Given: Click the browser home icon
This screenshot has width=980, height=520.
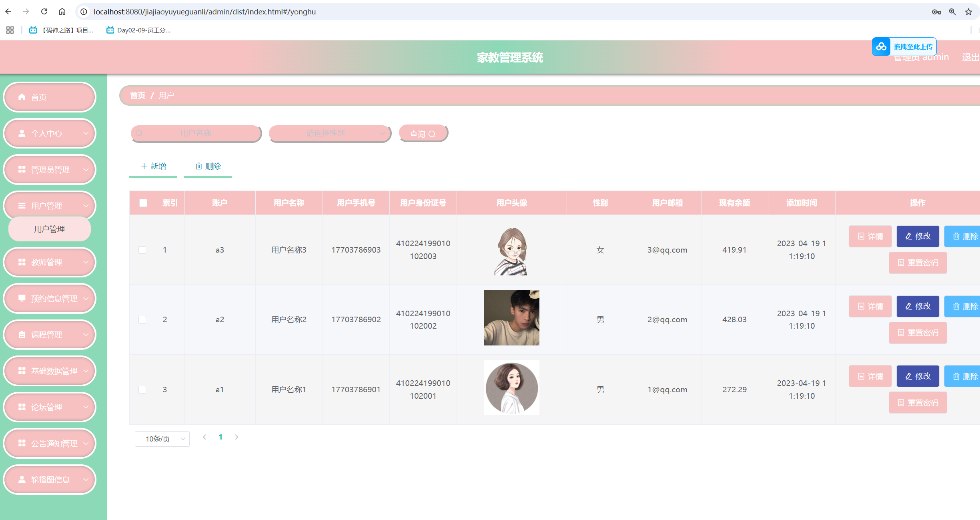Looking at the screenshot, I should tap(62, 12).
